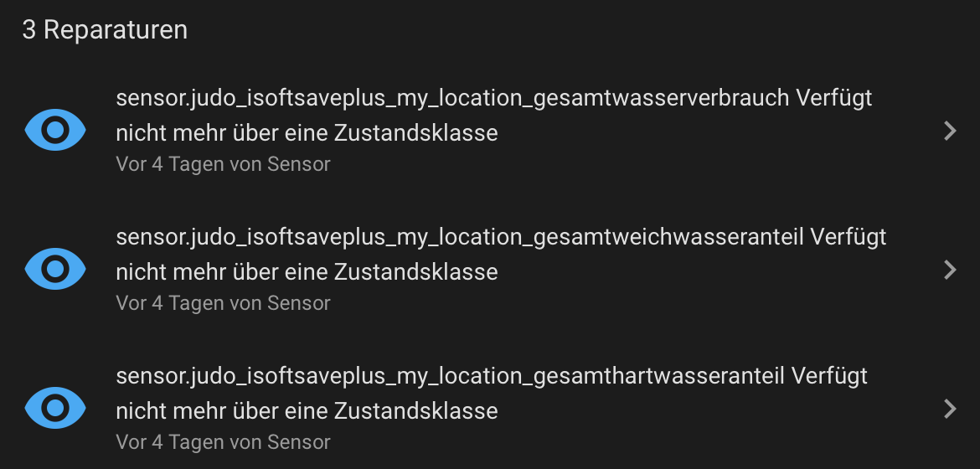Viewport: 980px width, 469px height.
Task: Open the sensor.judo gesamtwasserverbrauch entity title
Action: pyautogui.click(x=452, y=98)
